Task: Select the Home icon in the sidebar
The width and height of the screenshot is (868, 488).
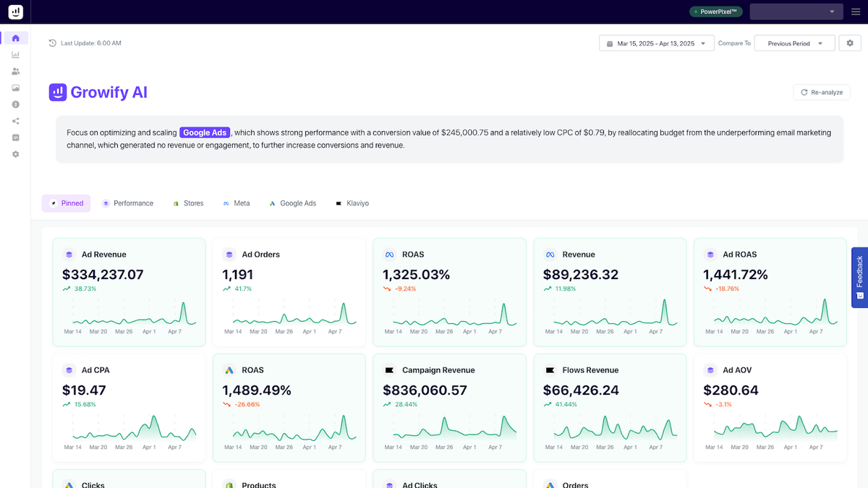Action: 15,38
